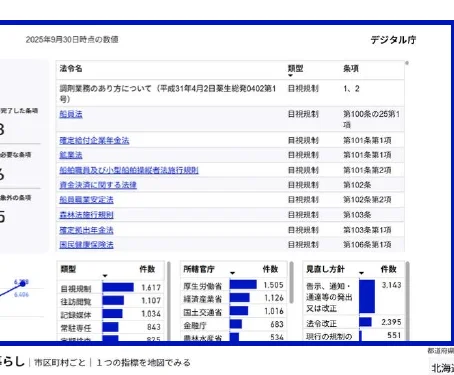Click sort arrow beside 見直し方針 header
454x375 pixels.
(361, 273)
